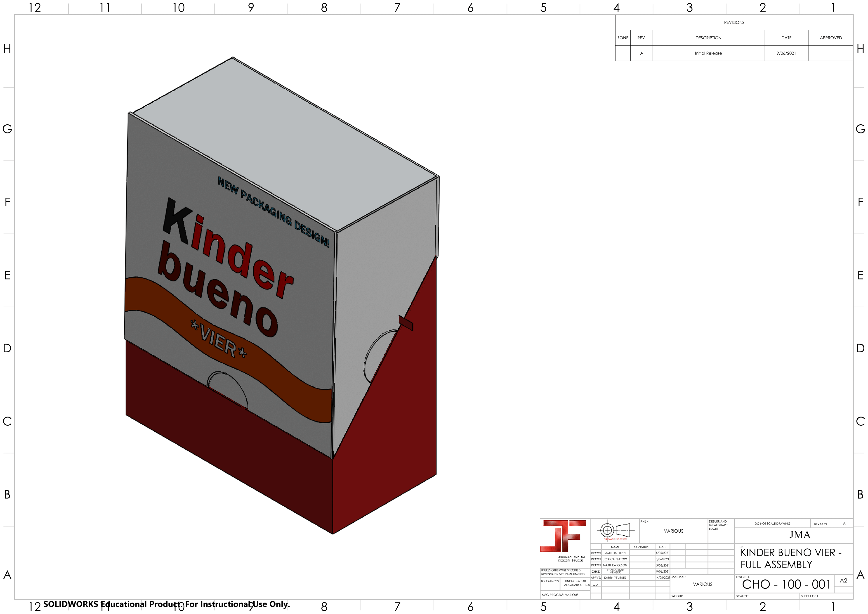Click the "NEW PACKAGING DESIGN!" lettering
Image resolution: width=868 pixels, height=614 pixels.
coord(274,211)
